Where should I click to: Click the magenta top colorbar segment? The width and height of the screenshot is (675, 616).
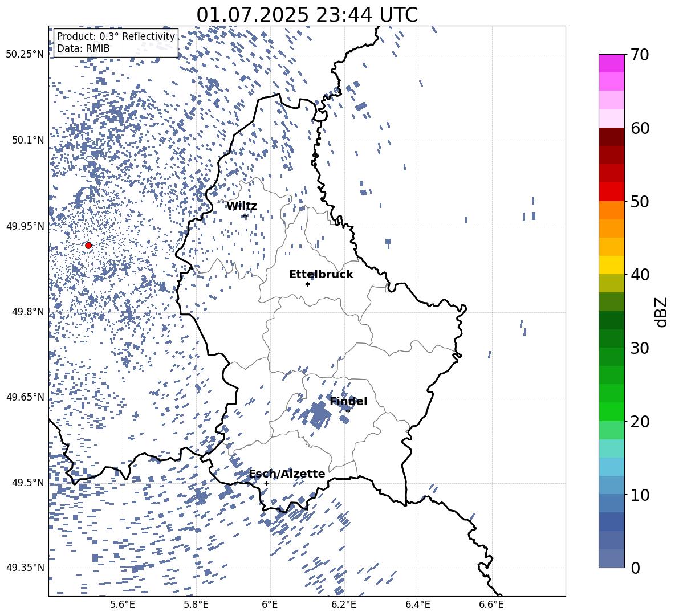pyautogui.click(x=611, y=63)
